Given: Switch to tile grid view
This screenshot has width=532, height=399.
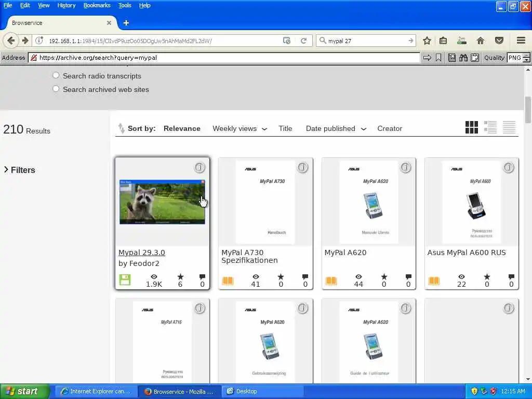Looking at the screenshot, I should click(472, 127).
